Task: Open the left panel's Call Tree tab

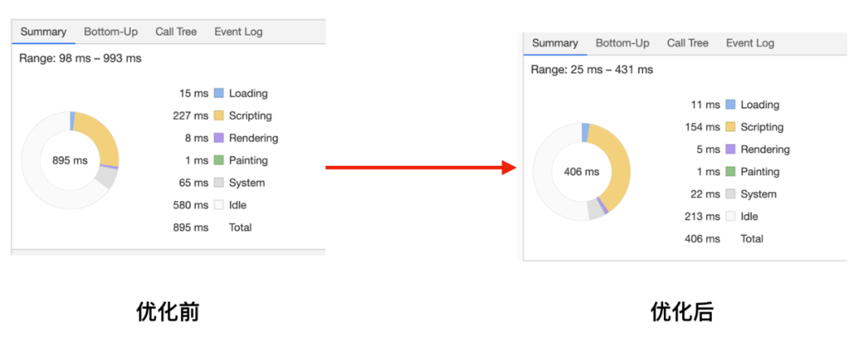Action: [x=176, y=32]
